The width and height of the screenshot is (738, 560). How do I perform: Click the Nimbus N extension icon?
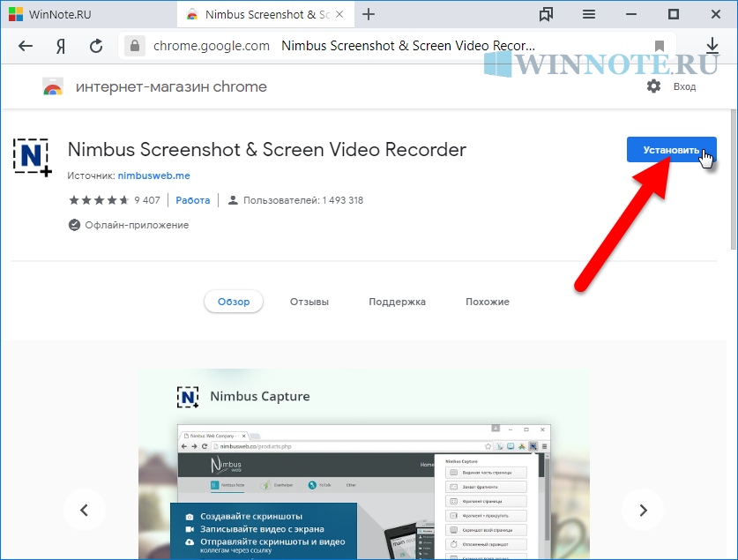pyautogui.click(x=32, y=157)
